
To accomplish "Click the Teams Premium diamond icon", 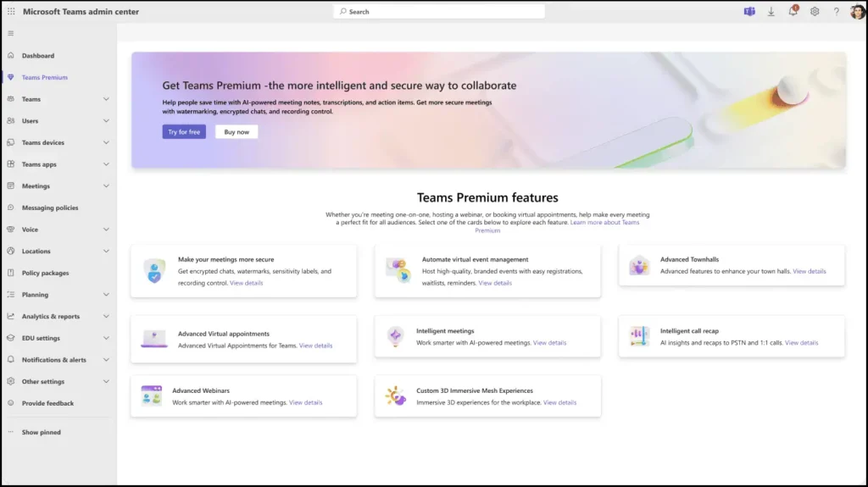I will click(10, 77).
